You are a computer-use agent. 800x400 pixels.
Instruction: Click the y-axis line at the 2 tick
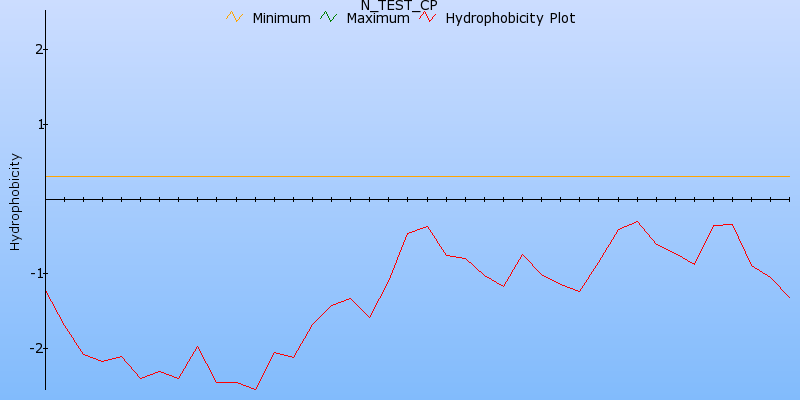pyautogui.click(x=46, y=49)
